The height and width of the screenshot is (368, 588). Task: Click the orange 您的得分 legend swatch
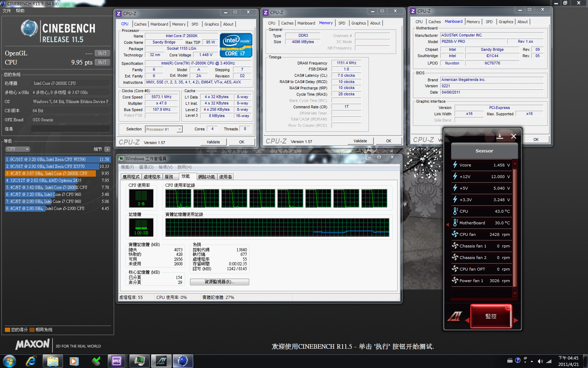pos(7,330)
